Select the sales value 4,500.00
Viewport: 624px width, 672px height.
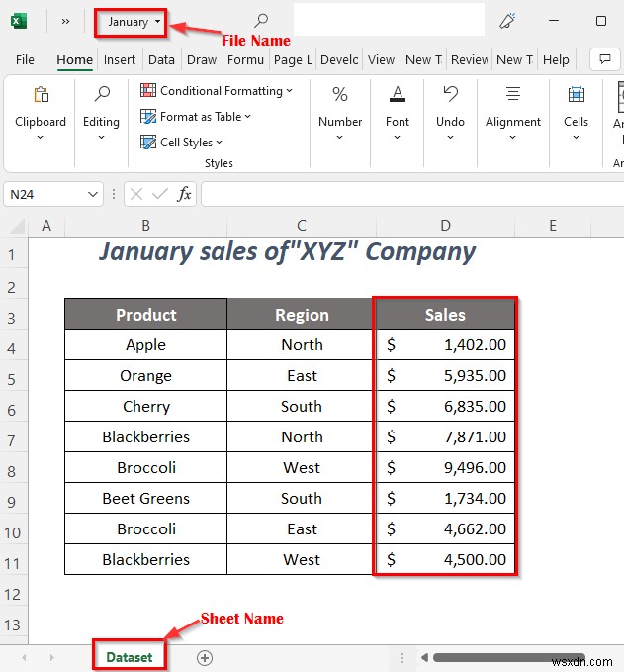[x=445, y=560]
